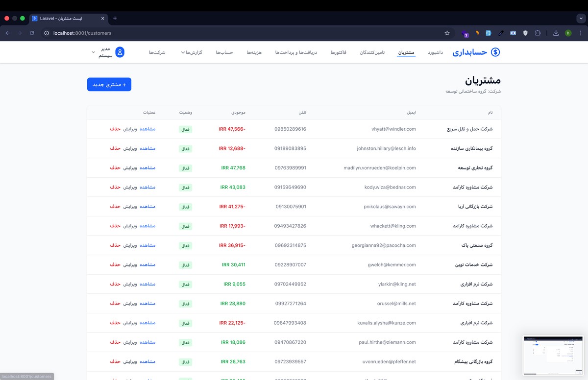The width and height of the screenshot is (588, 380).
Task: Toggle فعال status on the شرکت حمل و نقل سریع row
Action: point(185,129)
